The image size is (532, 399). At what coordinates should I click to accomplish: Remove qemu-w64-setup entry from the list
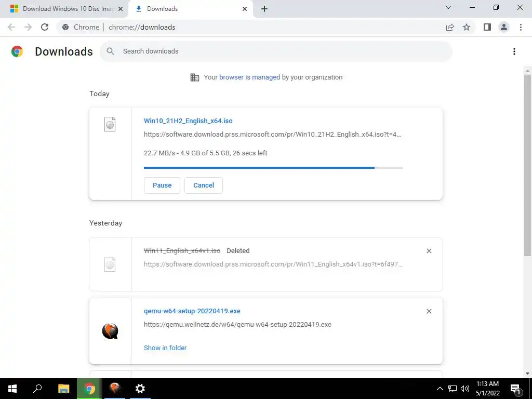(429, 312)
